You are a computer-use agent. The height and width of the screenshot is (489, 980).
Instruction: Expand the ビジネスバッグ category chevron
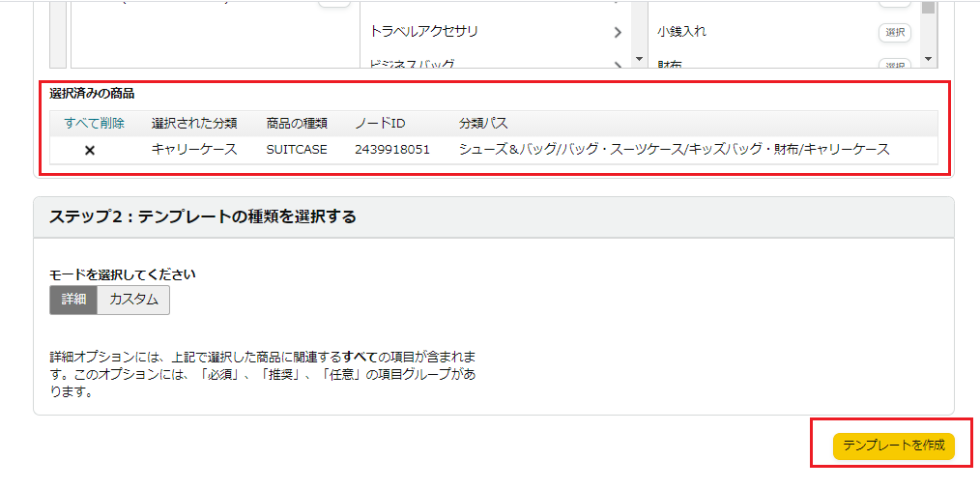click(618, 65)
